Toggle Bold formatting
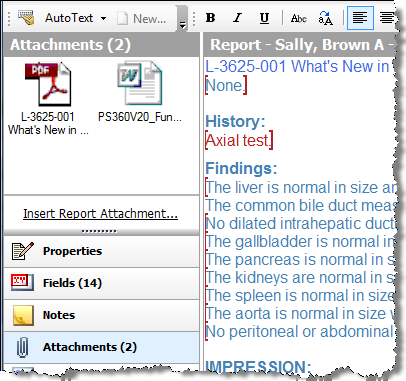The width and height of the screenshot is (406, 381). (x=210, y=18)
